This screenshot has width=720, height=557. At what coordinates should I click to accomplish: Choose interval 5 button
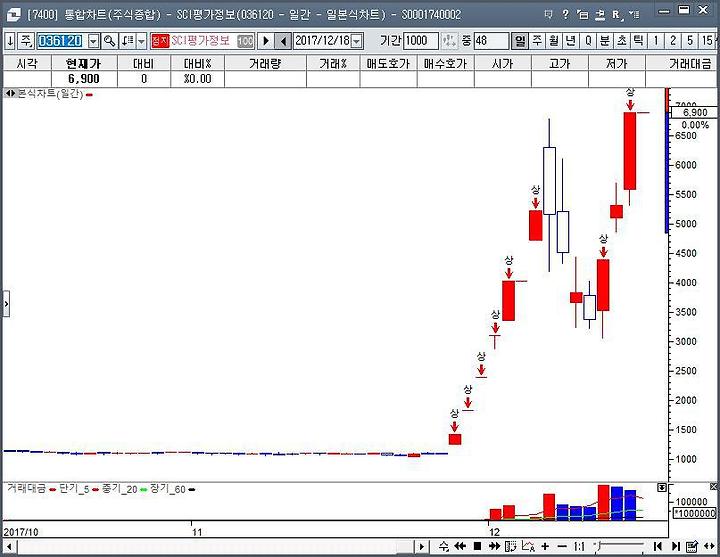690,41
